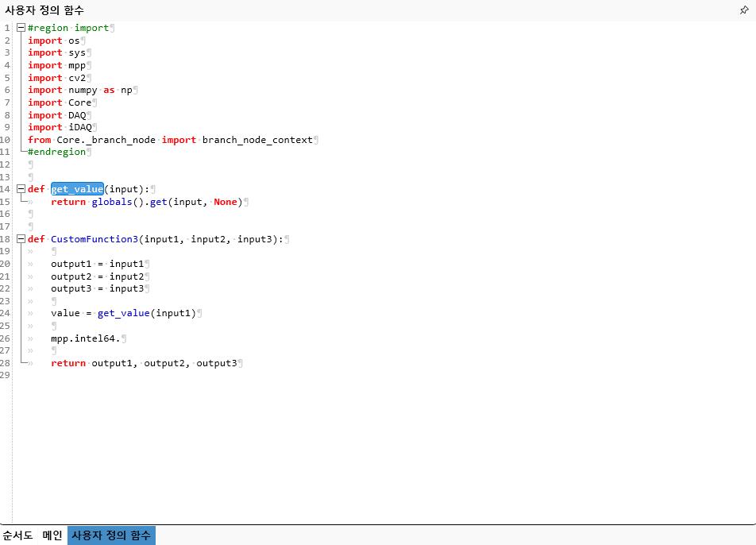Click the #endregion comment text
Screen dimensions: 756x545
click(56, 152)
